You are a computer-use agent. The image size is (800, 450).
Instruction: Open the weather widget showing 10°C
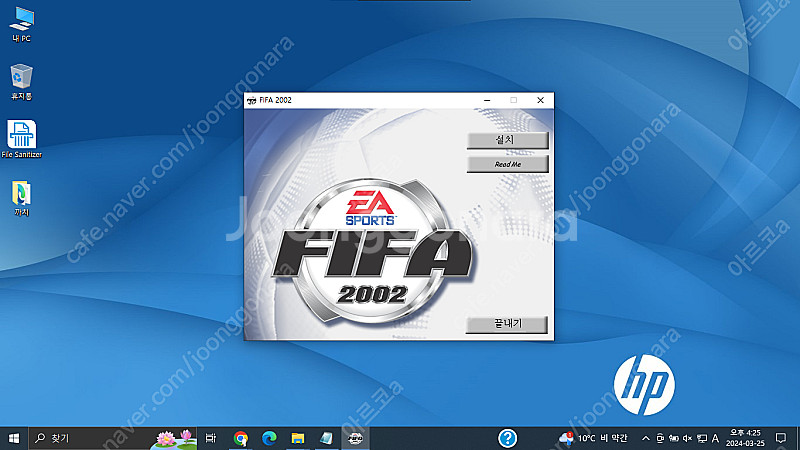(x=593, y=438)
